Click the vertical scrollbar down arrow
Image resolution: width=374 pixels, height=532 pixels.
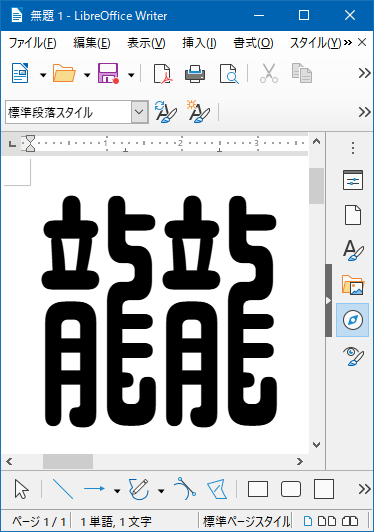click(x=316, y=445)
